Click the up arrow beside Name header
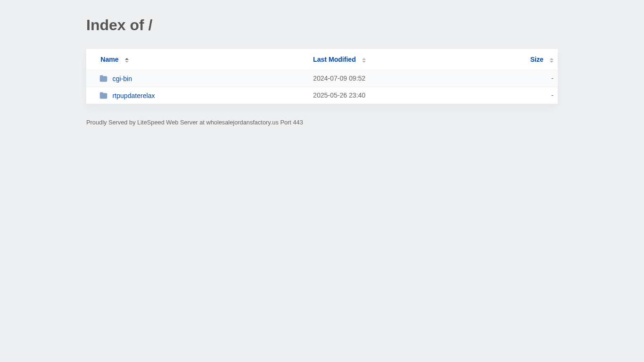This screenshot has width=644, height=362. click(x=127, y=58)
